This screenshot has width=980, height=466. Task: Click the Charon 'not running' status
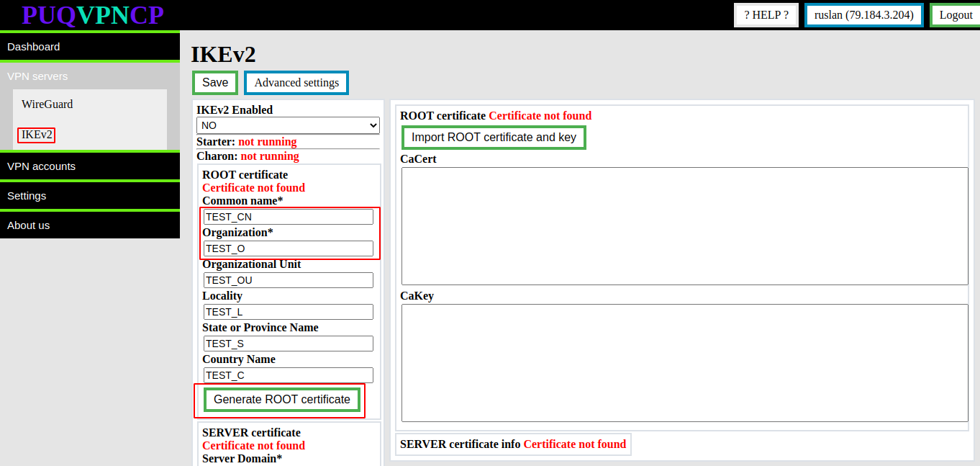270,156
